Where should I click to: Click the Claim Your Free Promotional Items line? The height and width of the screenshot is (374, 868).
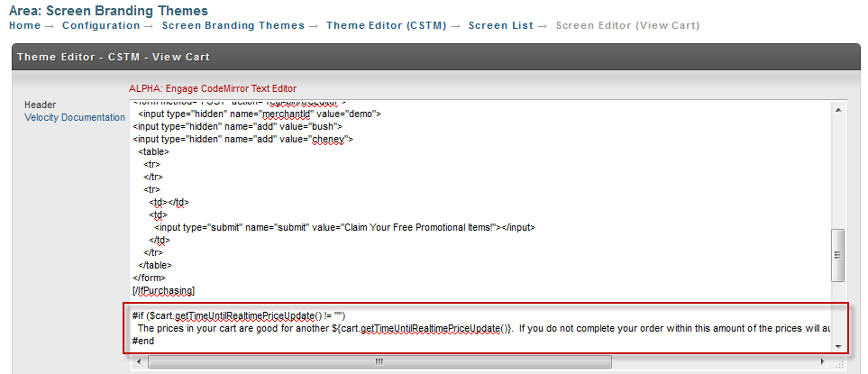[345, 227]
